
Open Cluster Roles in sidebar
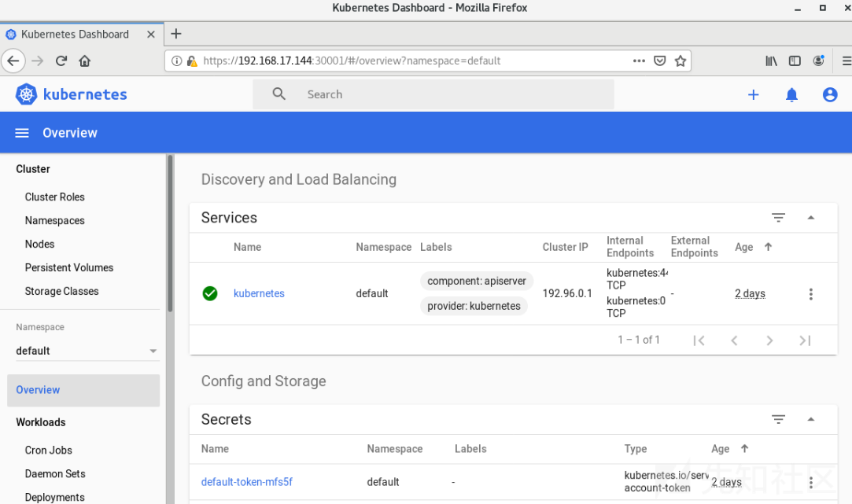pos(55,197)
